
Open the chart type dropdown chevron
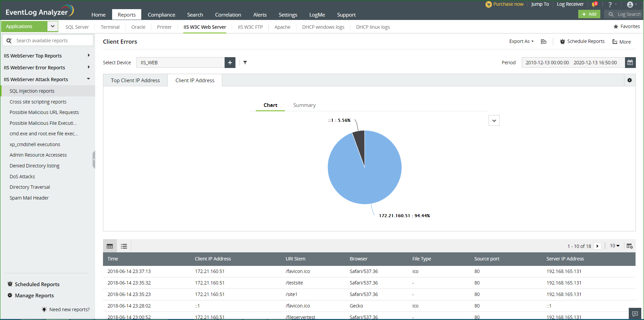494,121
